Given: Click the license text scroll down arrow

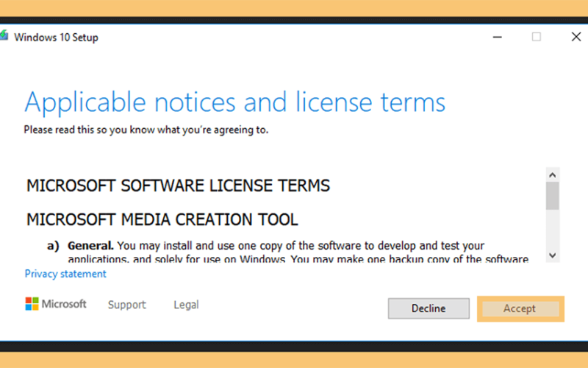Looking at the screenshot, I should [x=553, y=255].
